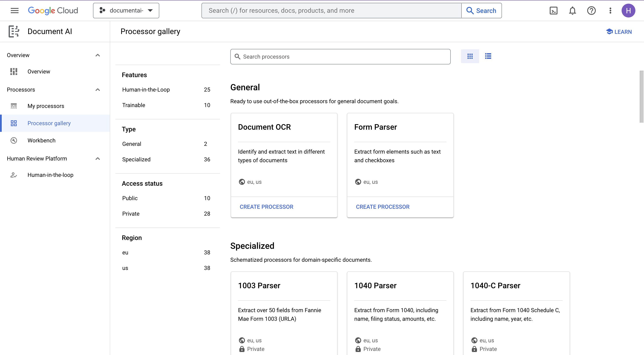Click the Search processors input field
The width and height of the screenshot is (644, 355).
pyautogui.click(x=341, y=56)
